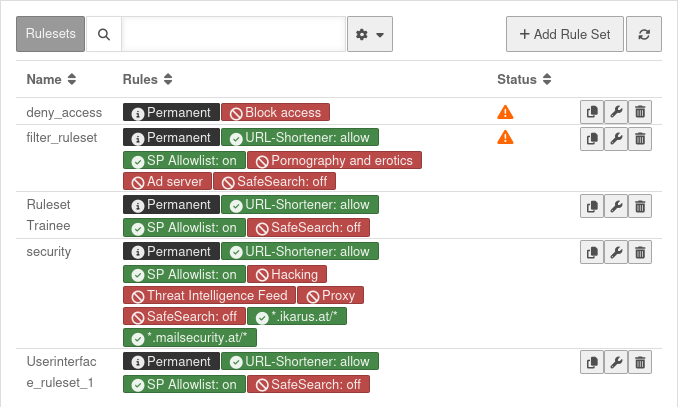Click the Threat Intelligence Feed tag
This screenshot has height=407, width=678.
tap(210, 295)
